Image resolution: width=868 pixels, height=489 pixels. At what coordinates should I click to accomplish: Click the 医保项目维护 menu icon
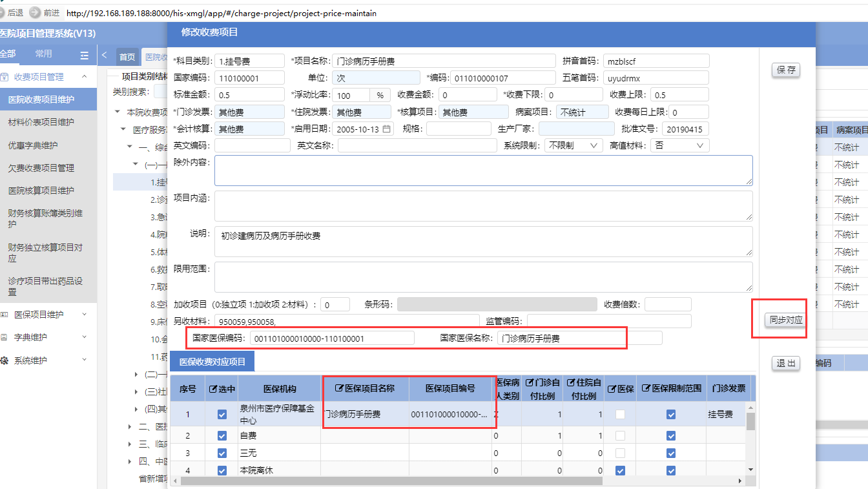click(4, 315)
